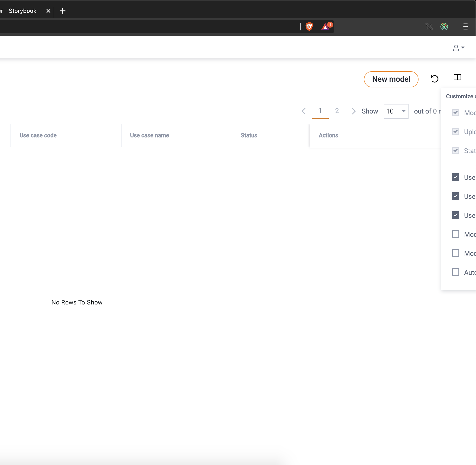Click the Brave shields lion icon
The width and height of the screenshot is (476, 465).
309,26
